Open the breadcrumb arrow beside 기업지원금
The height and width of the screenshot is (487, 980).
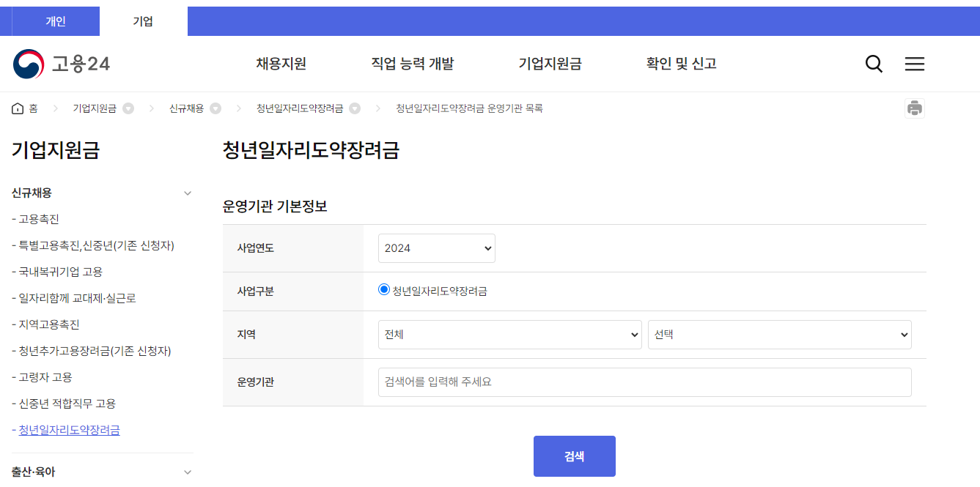pyautogui.click(x=128, y=108)
